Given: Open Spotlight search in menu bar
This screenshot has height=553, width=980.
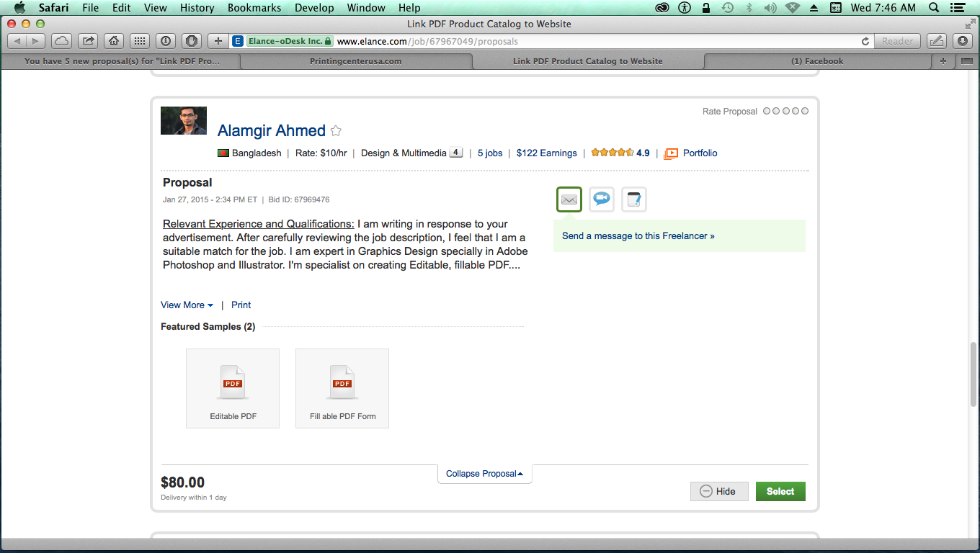Looking at the screenshot, I should pyautogui.click(x=934, y=8).
